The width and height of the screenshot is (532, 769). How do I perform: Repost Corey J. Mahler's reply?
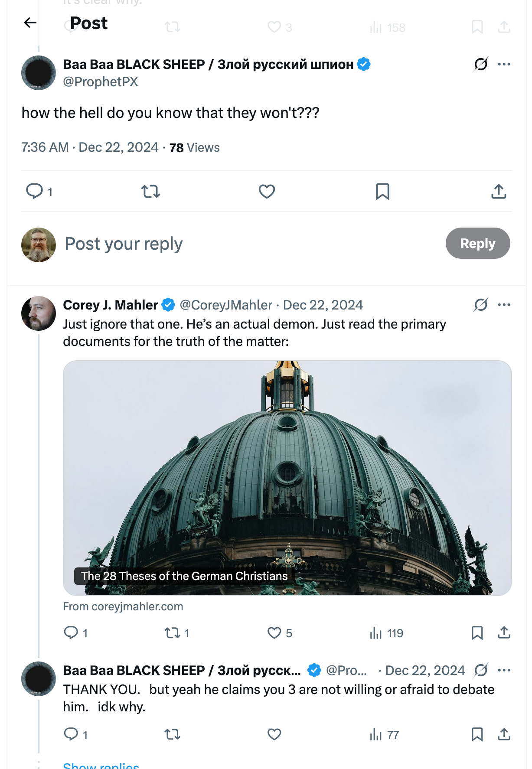[173, 633]
